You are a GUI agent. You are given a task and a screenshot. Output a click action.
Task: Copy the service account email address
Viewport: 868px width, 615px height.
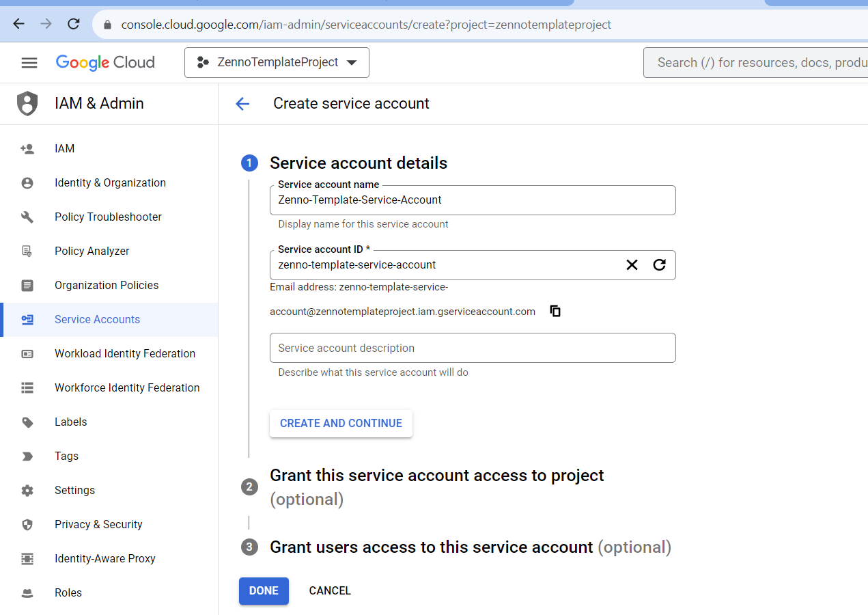[555, 312]
